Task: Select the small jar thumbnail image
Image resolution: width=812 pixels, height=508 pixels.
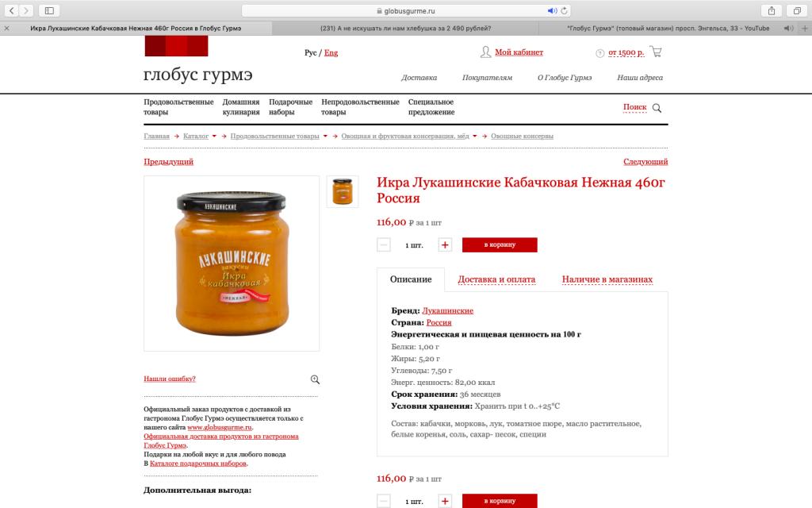Action: (x=343, y=191)
